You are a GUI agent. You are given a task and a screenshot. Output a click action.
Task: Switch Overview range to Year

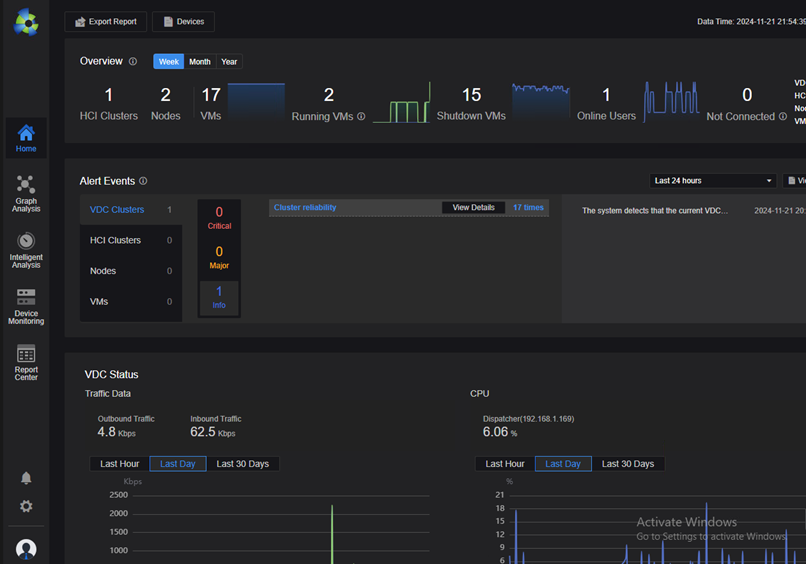(229, 62)
